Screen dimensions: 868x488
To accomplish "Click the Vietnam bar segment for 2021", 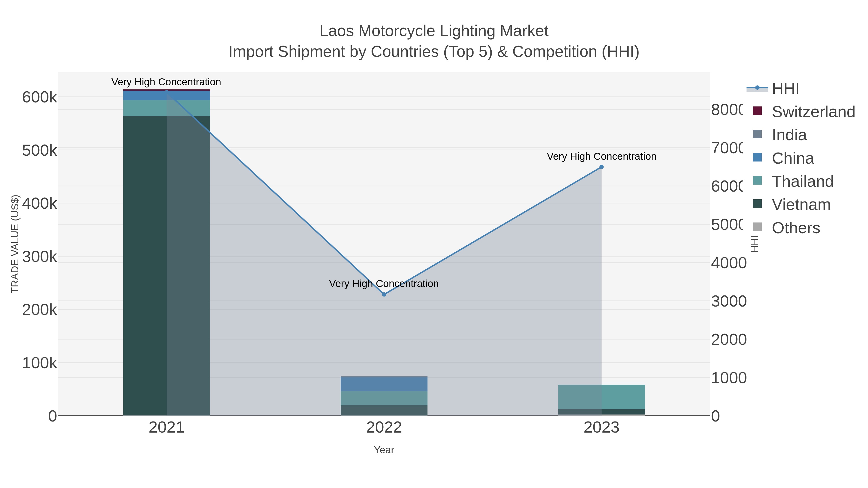I will [x=166, y=266].
